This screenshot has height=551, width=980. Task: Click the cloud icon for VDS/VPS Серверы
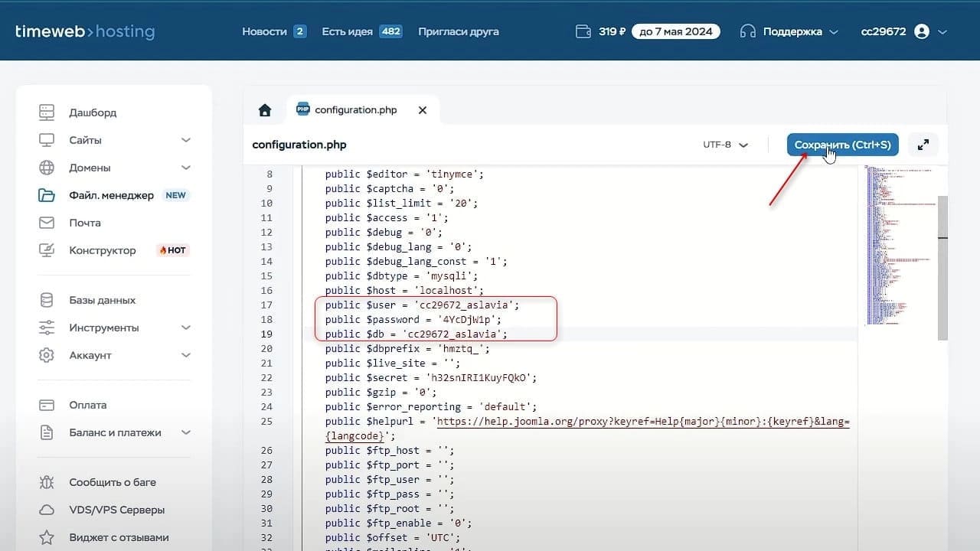(x=47, y=510)
